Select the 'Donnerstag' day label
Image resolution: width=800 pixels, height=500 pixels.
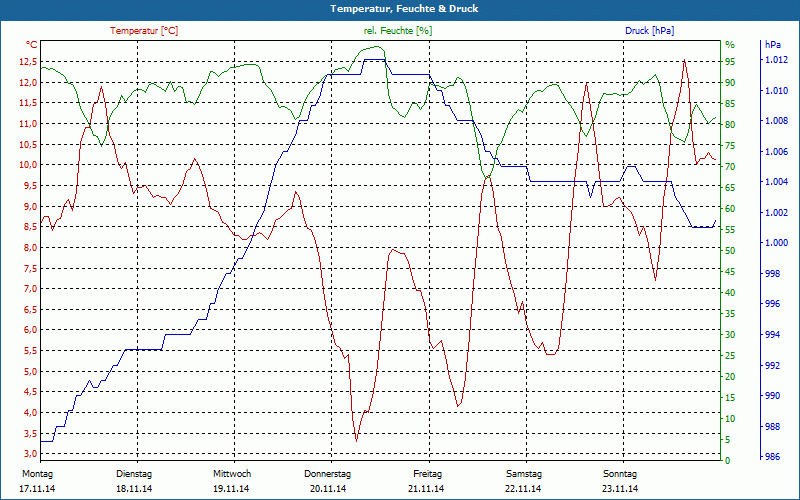tap(328, 474)
